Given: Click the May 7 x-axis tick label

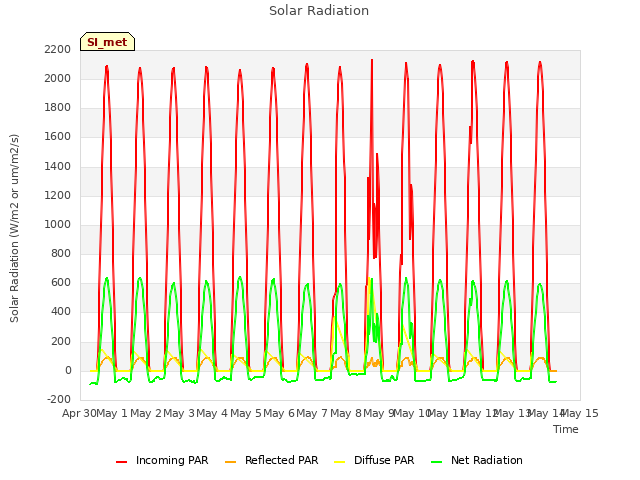Looking at the screenshot, I should 312,413.
